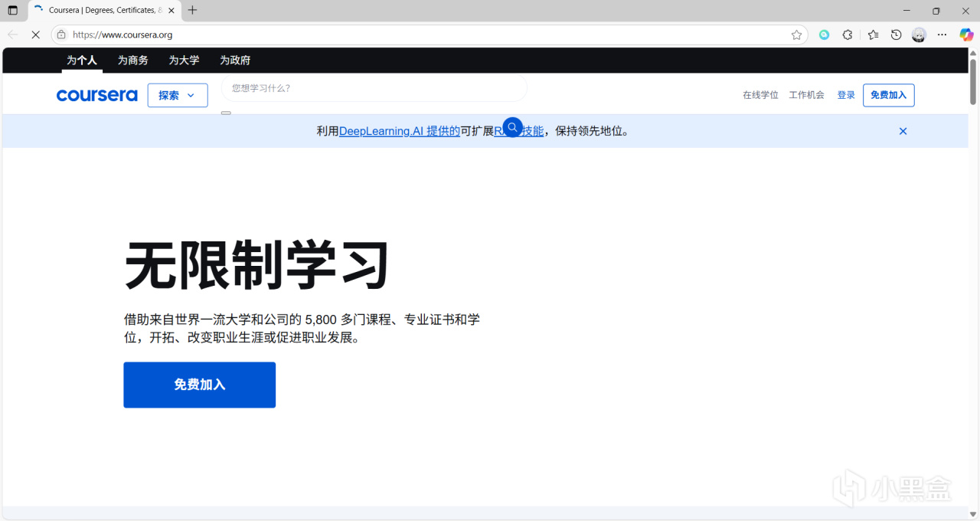The image size is (980, 521).
Task: Open the DeepLearning.AI 提供的 link
Action: (x=400, y=131)
